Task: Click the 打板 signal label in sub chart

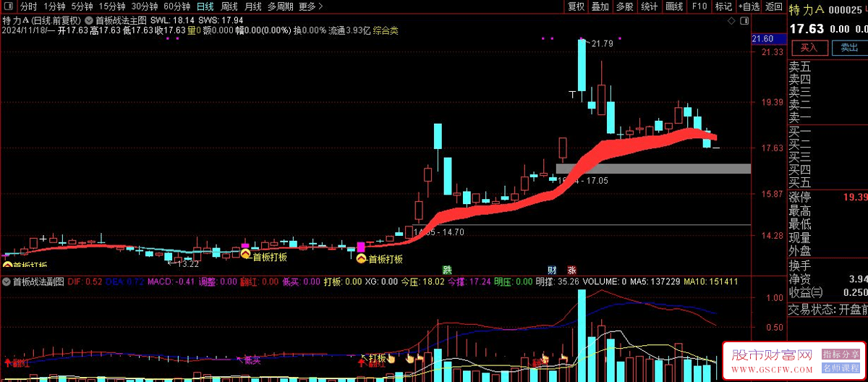Action: 378,357
